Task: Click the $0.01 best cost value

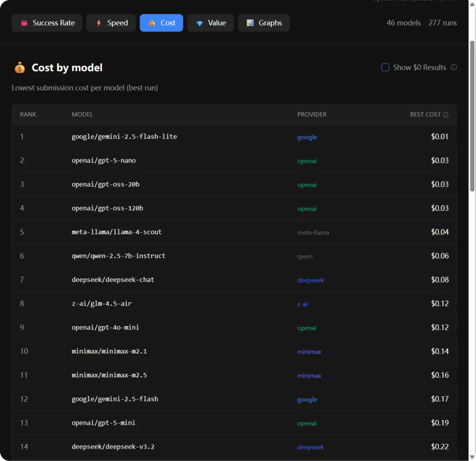Action: tap(439, 136)
